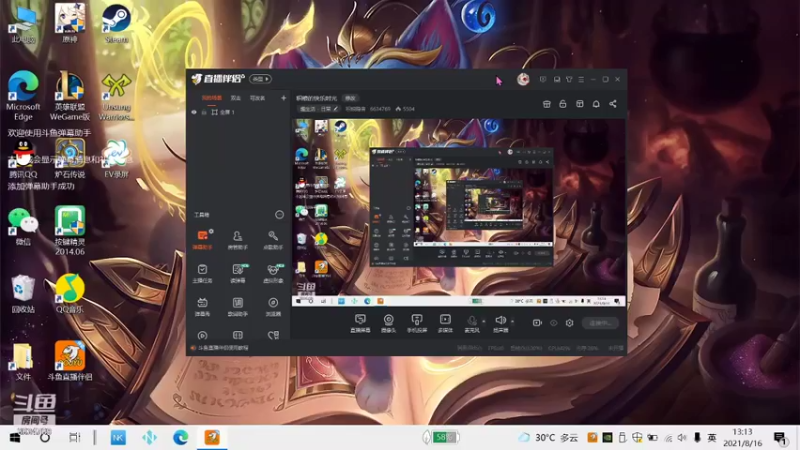Image resolution: width=800 pixels, height=450 pixels.
Task: Open the 主播任务 streamer tasks tool
Action: pyautogui.click(x=203, y=273)
